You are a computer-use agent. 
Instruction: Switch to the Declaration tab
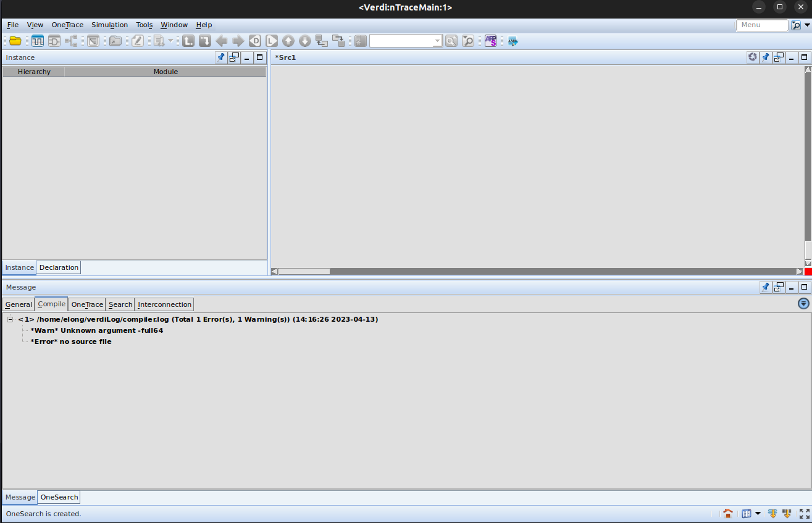point(59,267)
